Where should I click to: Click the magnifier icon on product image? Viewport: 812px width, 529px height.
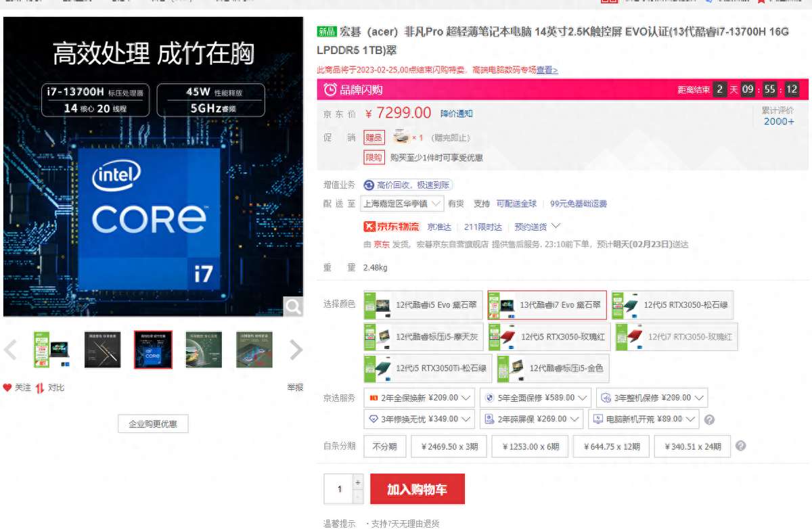point(293,306)
